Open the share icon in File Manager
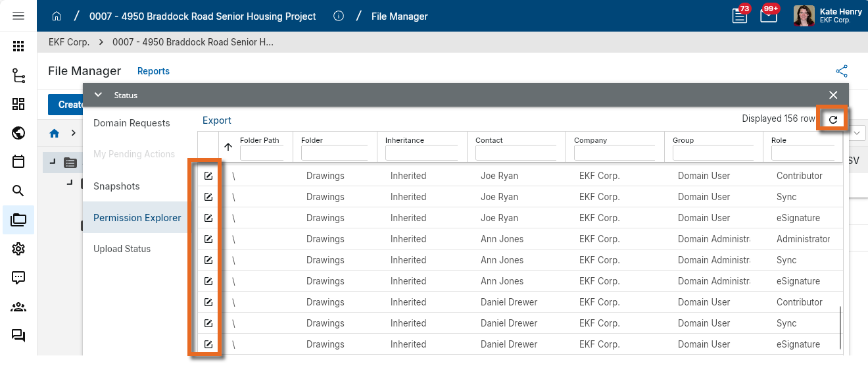The height and width of the screenshot is (366, 868). pyautogui.click(x=841, y=71)
